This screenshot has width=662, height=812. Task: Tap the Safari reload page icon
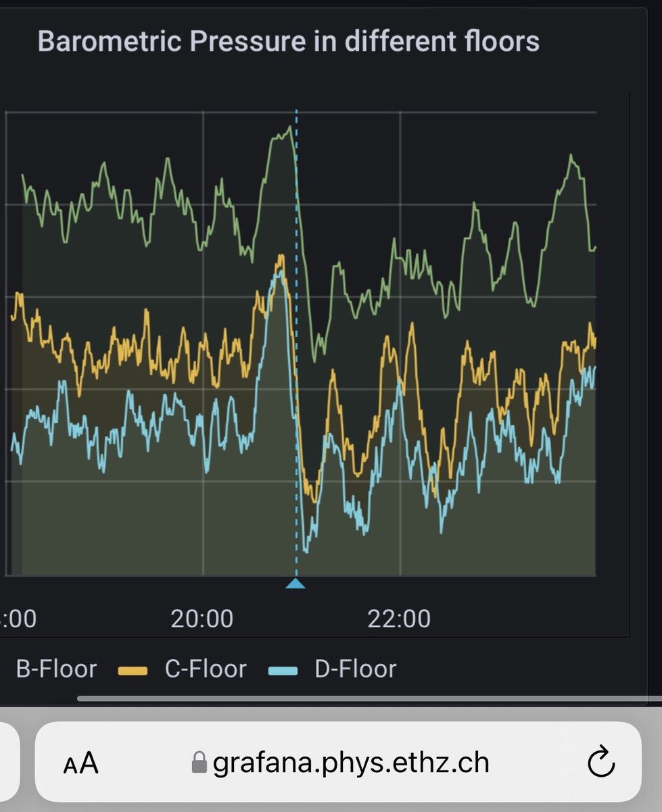[x=600, y=763]
